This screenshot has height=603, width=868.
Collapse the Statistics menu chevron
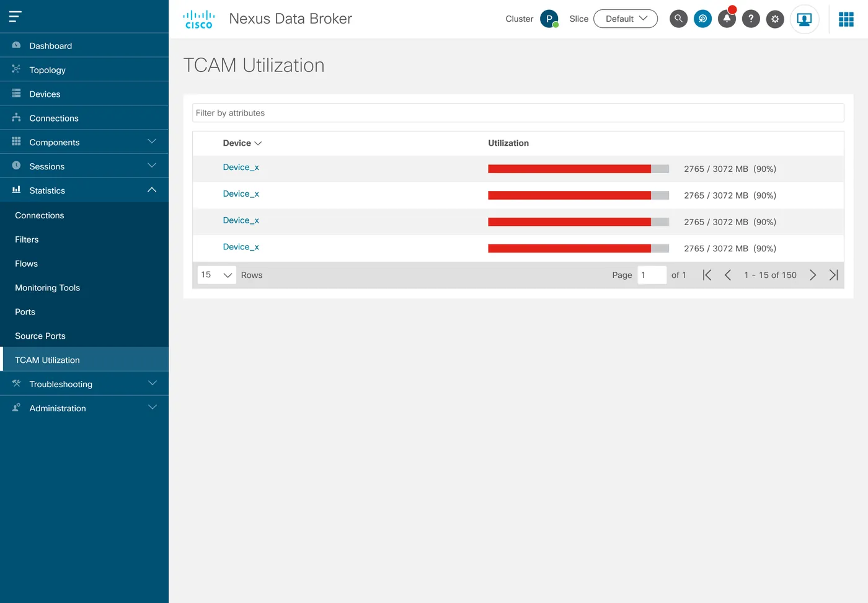(x=152, y=190)
